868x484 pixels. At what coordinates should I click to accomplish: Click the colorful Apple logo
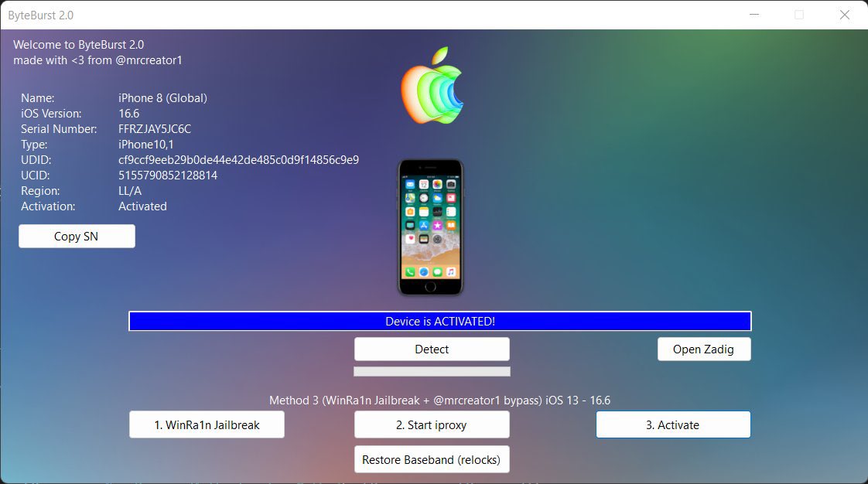coord(432,86)
